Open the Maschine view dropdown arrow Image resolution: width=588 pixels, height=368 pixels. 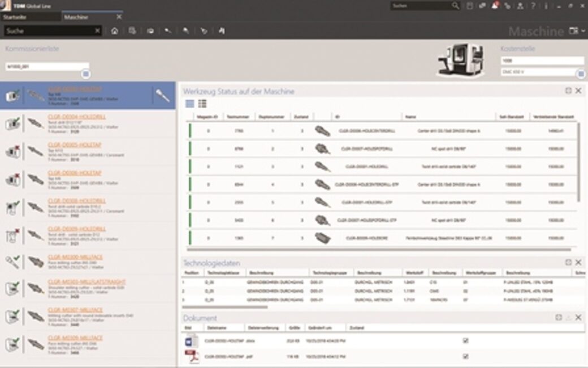(583, 31)
